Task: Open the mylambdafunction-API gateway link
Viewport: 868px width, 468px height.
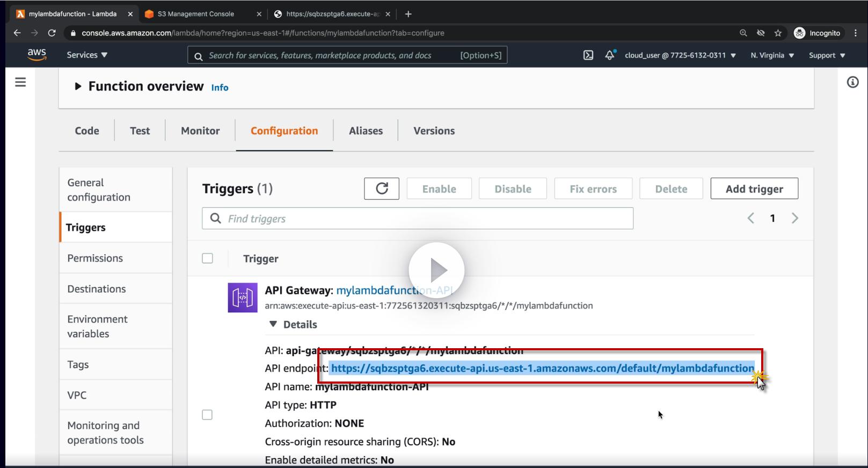Action: point(395,290)
